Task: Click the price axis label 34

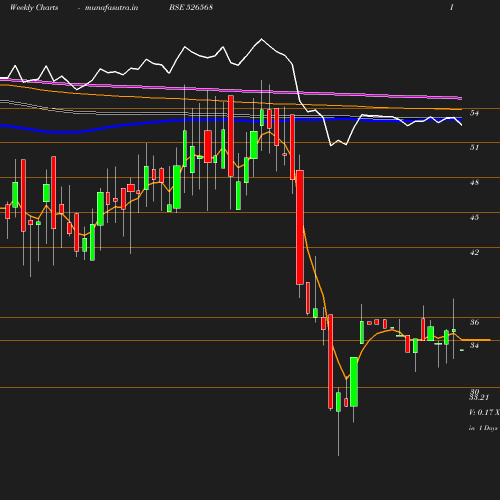Action: (474, 345)
